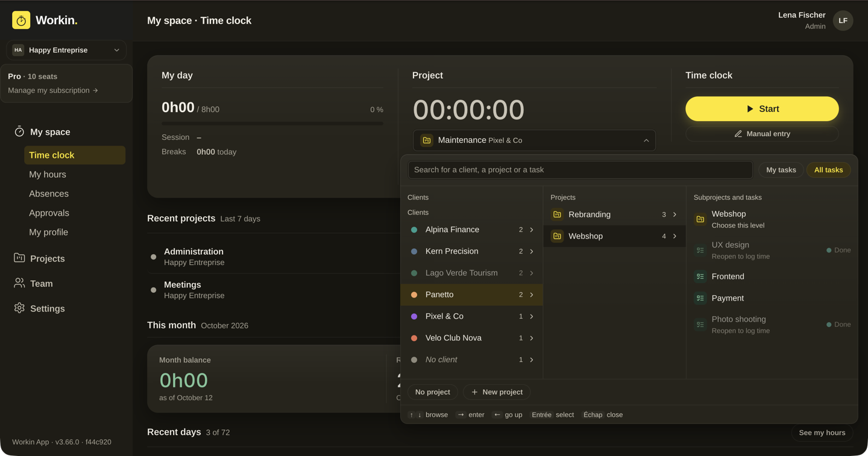
Task: Open Manage my subscription link
Action: point(53,90)
